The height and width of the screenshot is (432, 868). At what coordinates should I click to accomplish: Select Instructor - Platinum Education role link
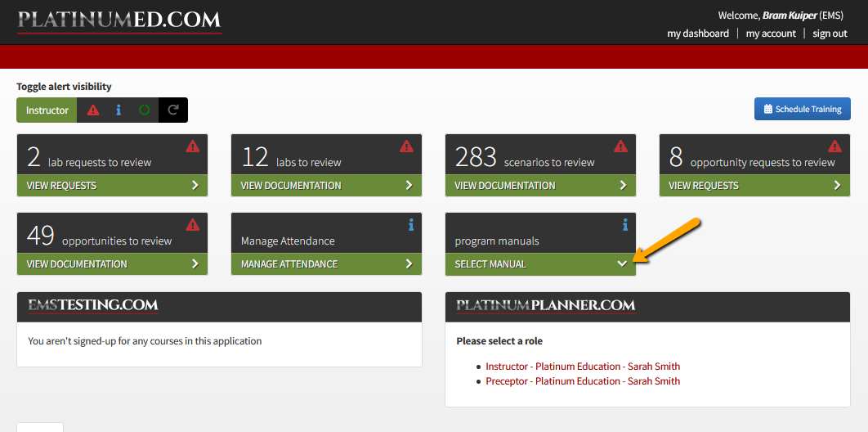point(583,366)
